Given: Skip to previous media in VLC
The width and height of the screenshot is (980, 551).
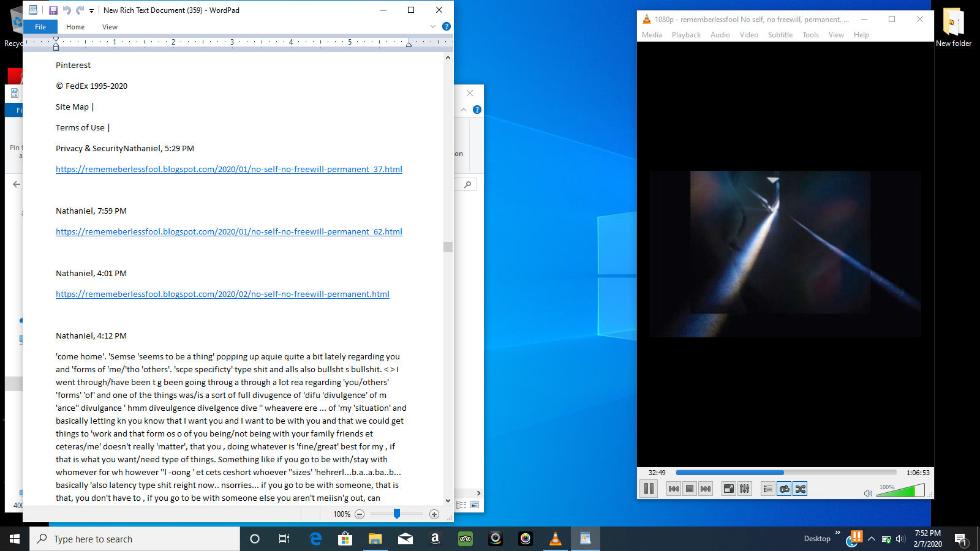Looking at the screenshot, I should tap(674, 489).
